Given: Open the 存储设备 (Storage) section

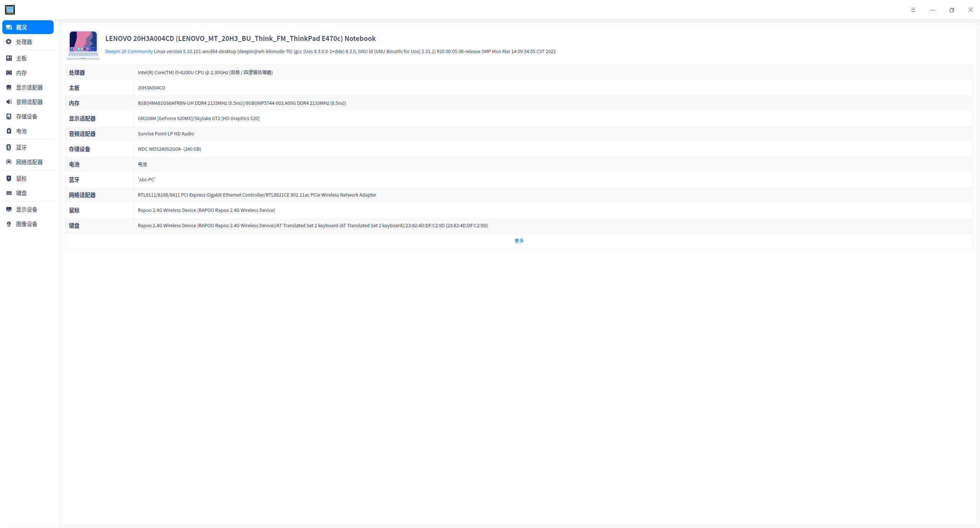Looking at the screenshot, I should [x=28, y=116].
